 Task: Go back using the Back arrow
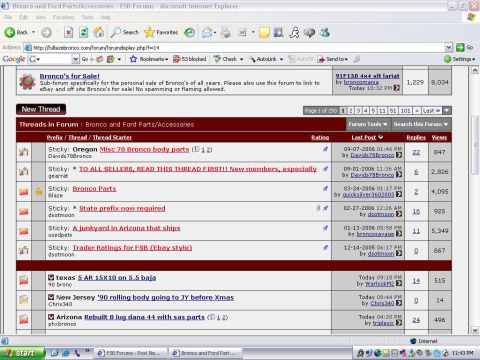[16, 32]
